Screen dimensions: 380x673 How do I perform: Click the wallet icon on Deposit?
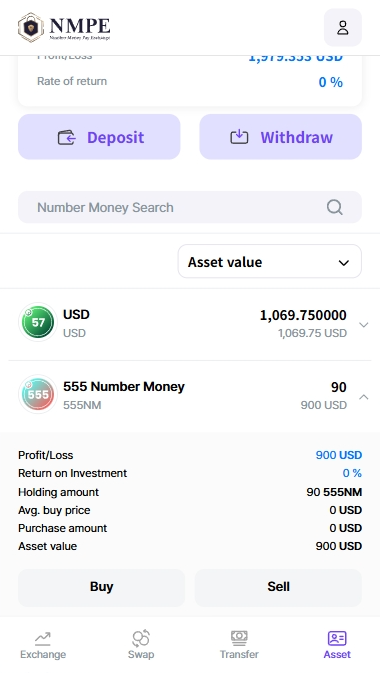click(x=67, y=137)
